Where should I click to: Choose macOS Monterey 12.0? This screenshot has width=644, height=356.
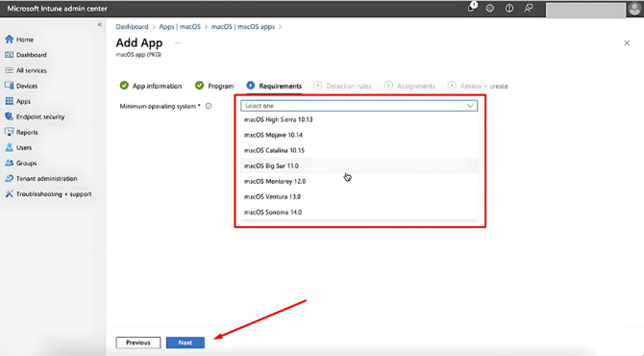(359, 181)
